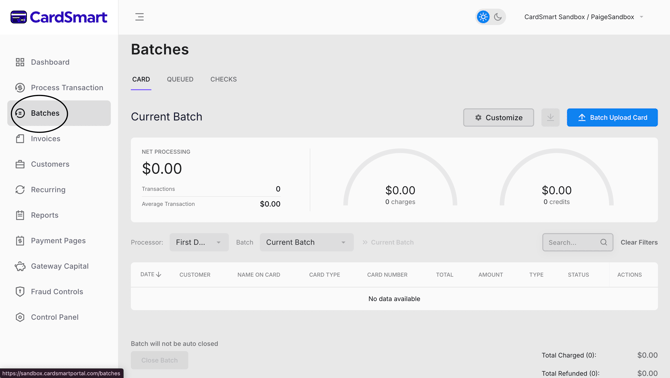
Task: Click the greyed Current Batch link
Action: [x=388, y=243]
